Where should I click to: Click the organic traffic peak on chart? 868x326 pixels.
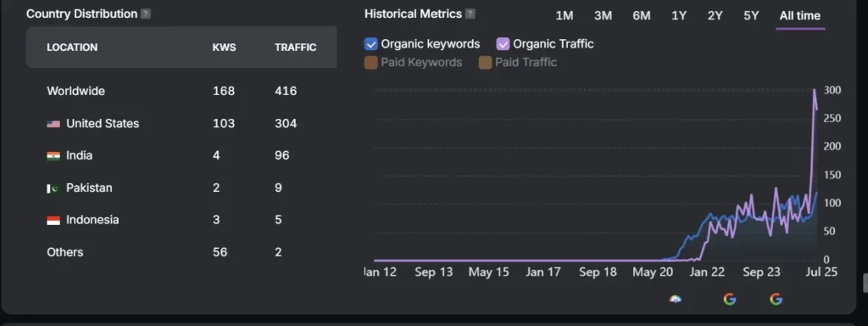(814, 90)
